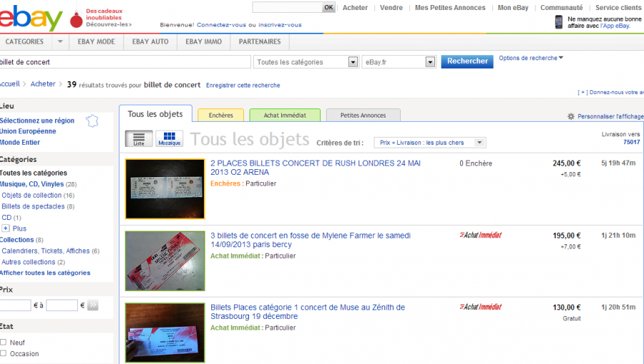The image size is (644, 364).
Task: Click the Acheter breadcrumb link
Action: [x=43, y=84]
